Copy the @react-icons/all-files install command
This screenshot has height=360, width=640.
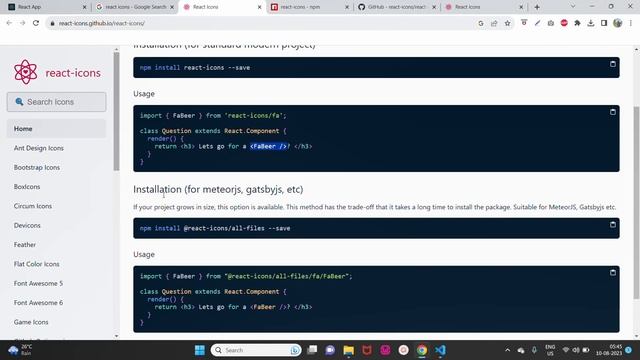pyautogui.click(x=613, y=224)
